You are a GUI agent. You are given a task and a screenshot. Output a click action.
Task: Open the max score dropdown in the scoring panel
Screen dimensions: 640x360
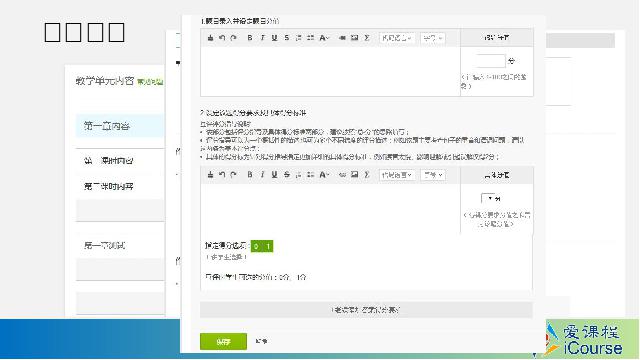(488, 198)
